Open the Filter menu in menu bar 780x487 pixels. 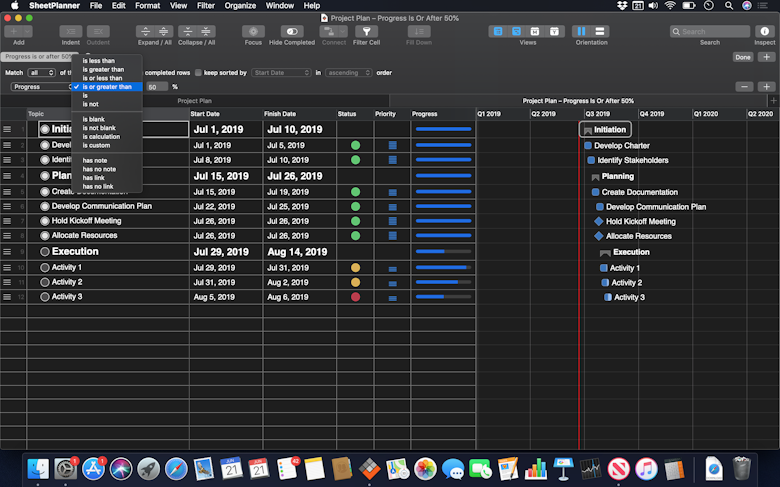click(x=205, y=5)
